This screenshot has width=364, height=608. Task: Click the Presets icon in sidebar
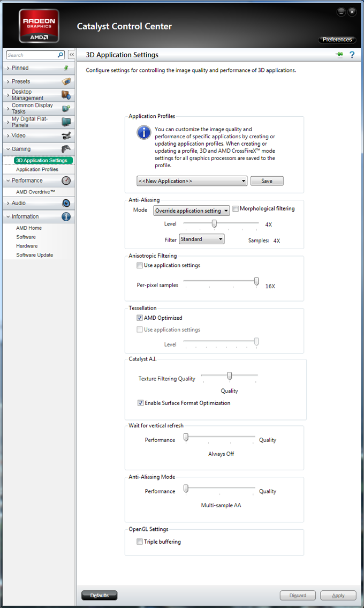(66, 81)
